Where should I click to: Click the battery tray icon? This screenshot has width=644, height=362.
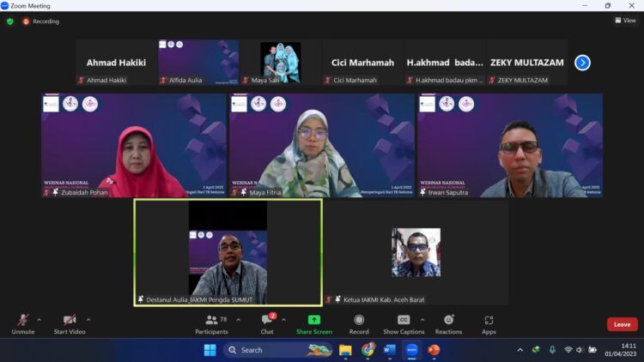592,350
